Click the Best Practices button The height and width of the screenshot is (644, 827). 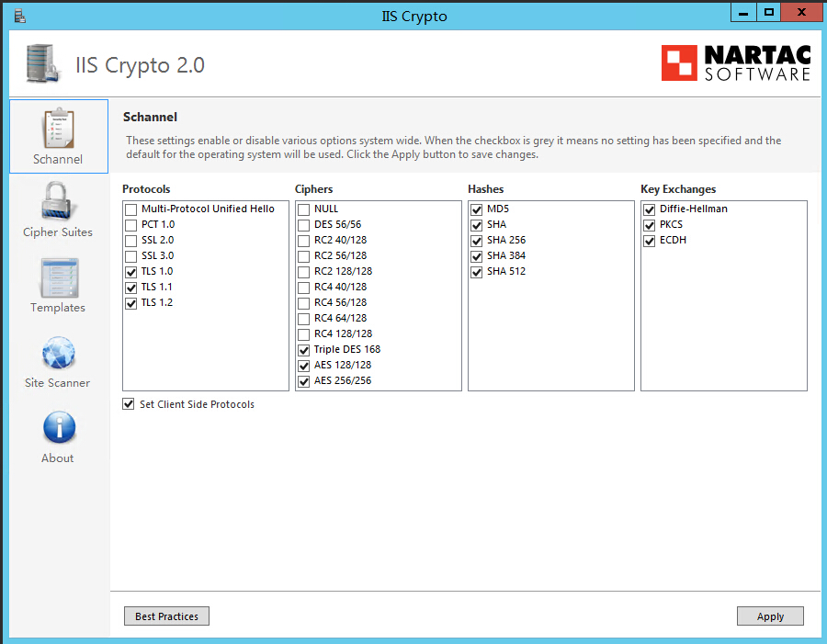166,616
